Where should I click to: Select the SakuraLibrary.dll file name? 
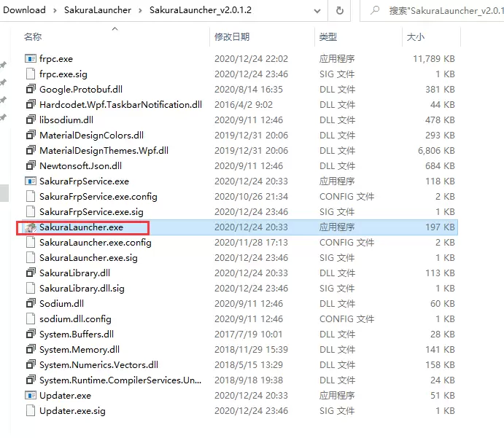(75, 273)
